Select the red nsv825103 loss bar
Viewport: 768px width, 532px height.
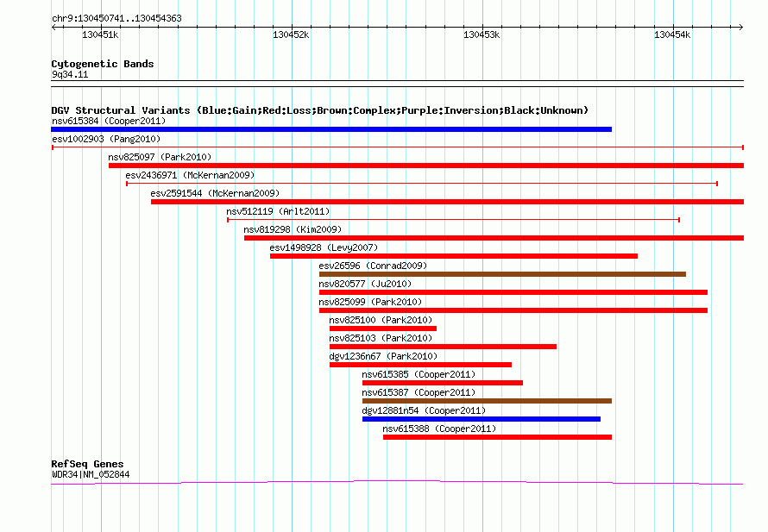pos(443,347)
